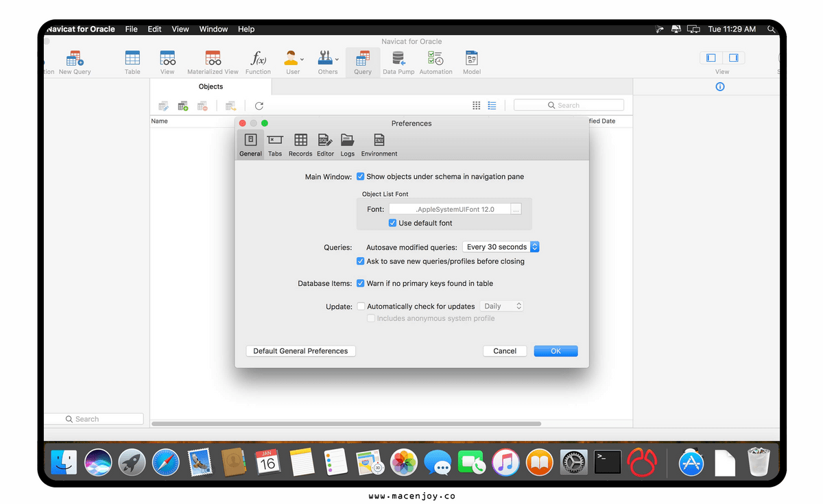Open the File menu
The height and width of the screenshot is (504, 823).
pyautogui.click(x=131, y=29)
